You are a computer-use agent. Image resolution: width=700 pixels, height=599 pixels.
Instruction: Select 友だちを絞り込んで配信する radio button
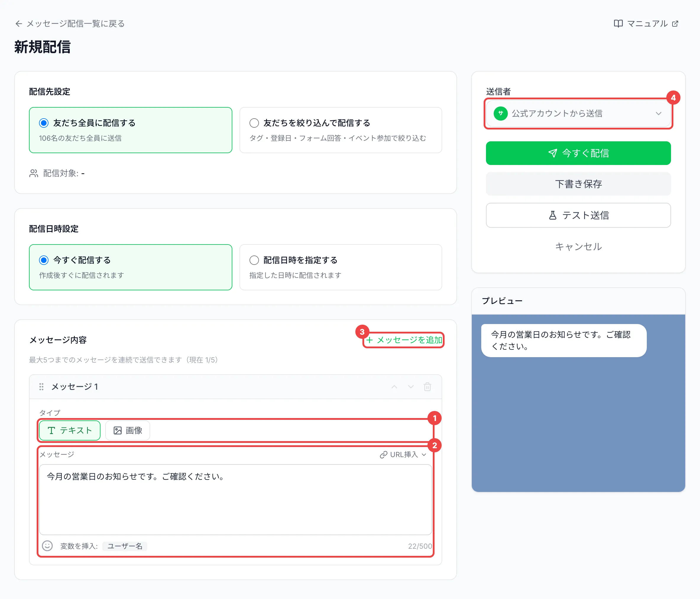coord(254,123)
